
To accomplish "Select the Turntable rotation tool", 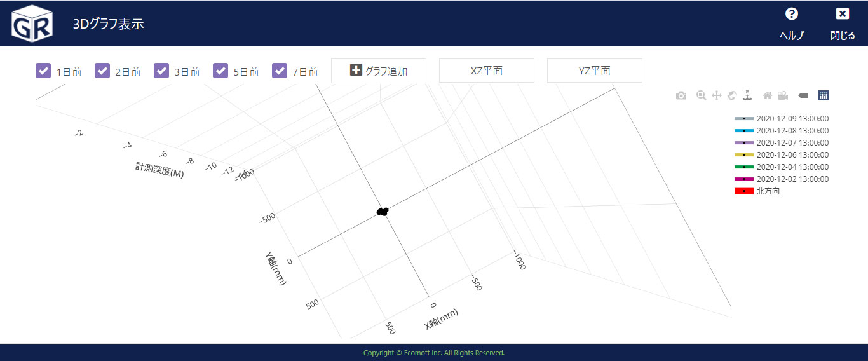I will click(x=748, y=95).
